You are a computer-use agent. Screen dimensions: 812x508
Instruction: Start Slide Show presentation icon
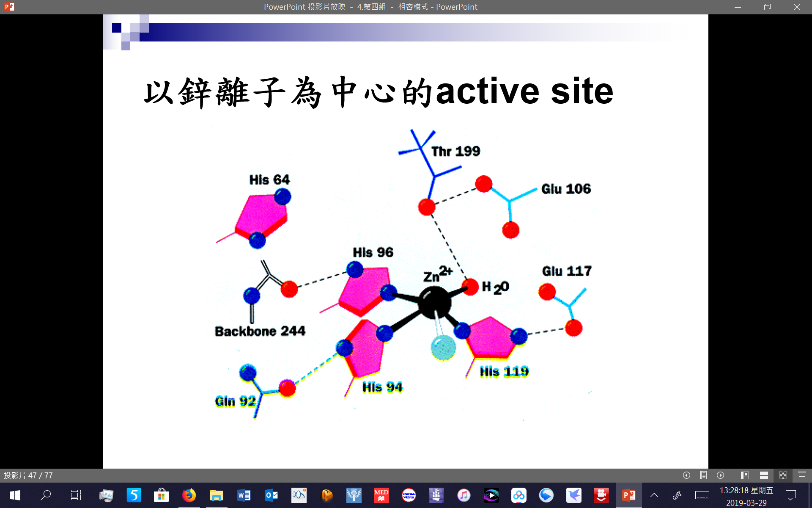pyautogui.click(x=802, y=475)
